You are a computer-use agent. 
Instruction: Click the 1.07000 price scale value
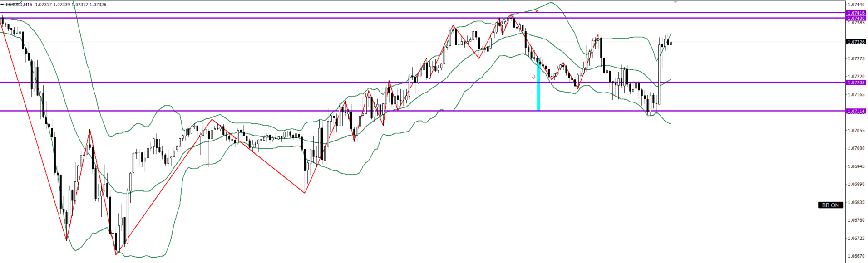[x=856, y=148]
